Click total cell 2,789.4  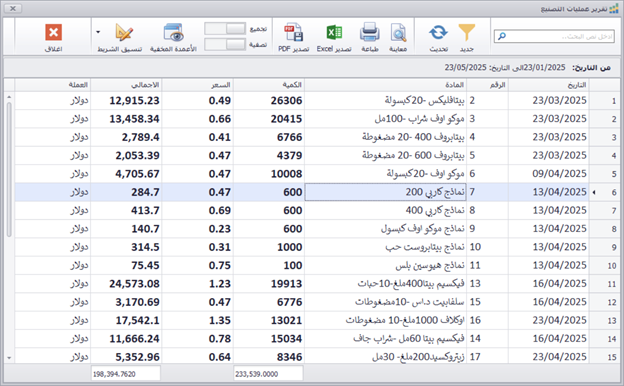point(126,137)
